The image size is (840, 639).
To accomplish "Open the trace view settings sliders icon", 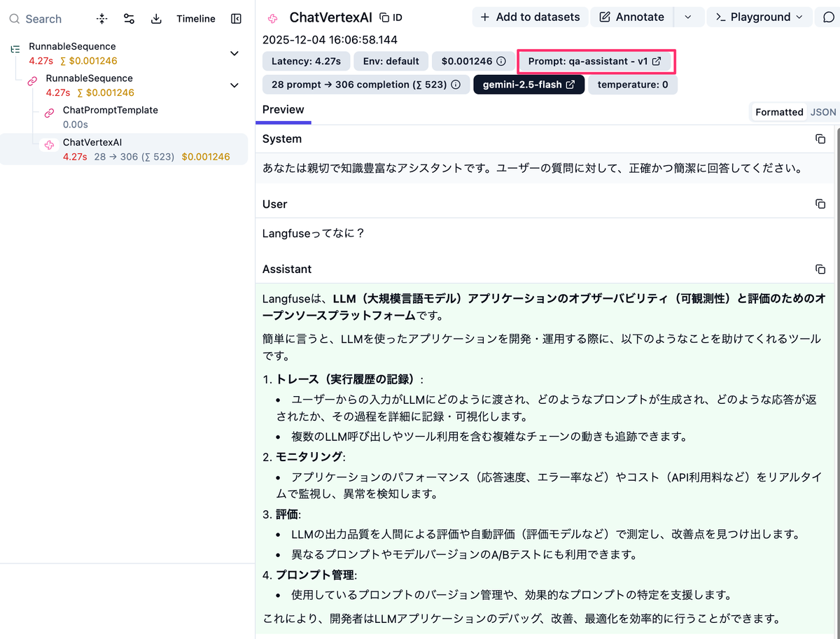I will tap(129, 19).
